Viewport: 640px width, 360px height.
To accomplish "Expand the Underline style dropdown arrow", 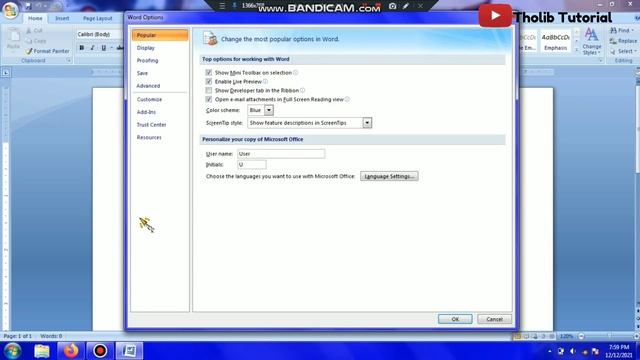I will [111, 48].
